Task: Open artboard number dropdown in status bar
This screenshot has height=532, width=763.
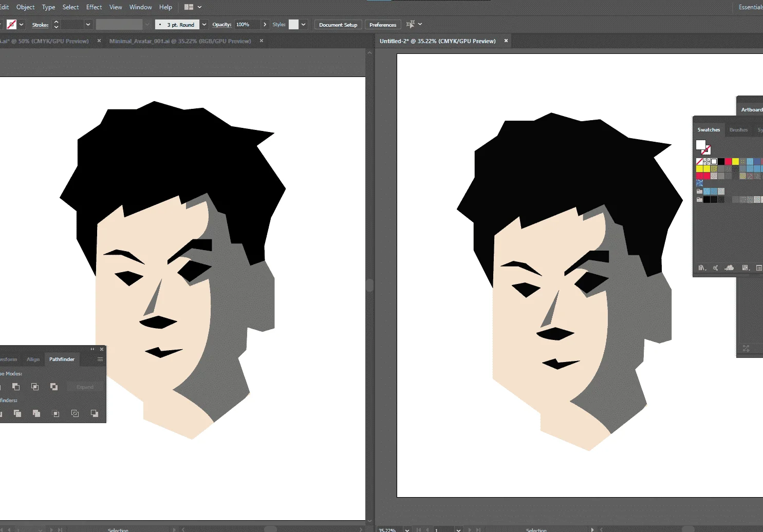Action: 458,529
